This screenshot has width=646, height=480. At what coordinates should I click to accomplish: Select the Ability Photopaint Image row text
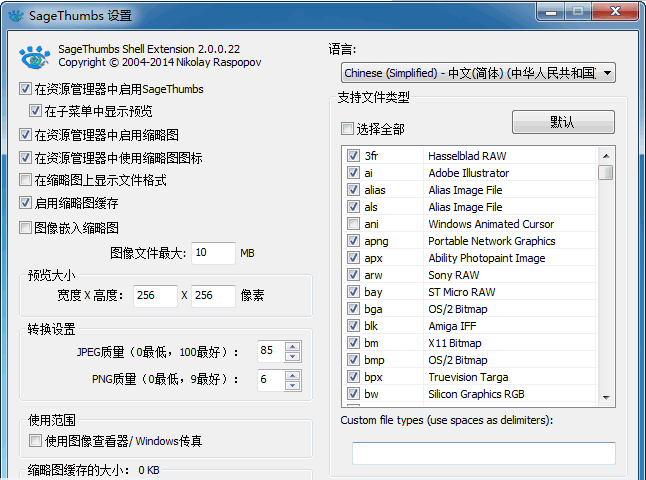pos(487,258)
